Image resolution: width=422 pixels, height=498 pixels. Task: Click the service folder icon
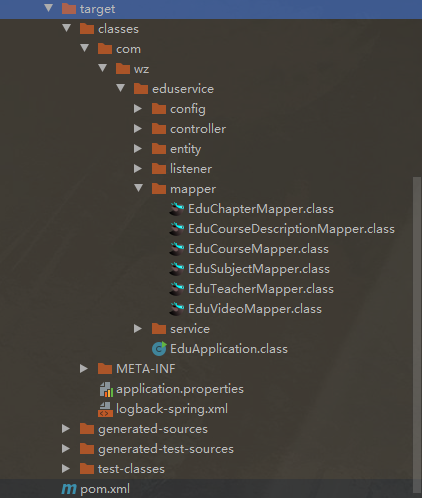point(159,328)
